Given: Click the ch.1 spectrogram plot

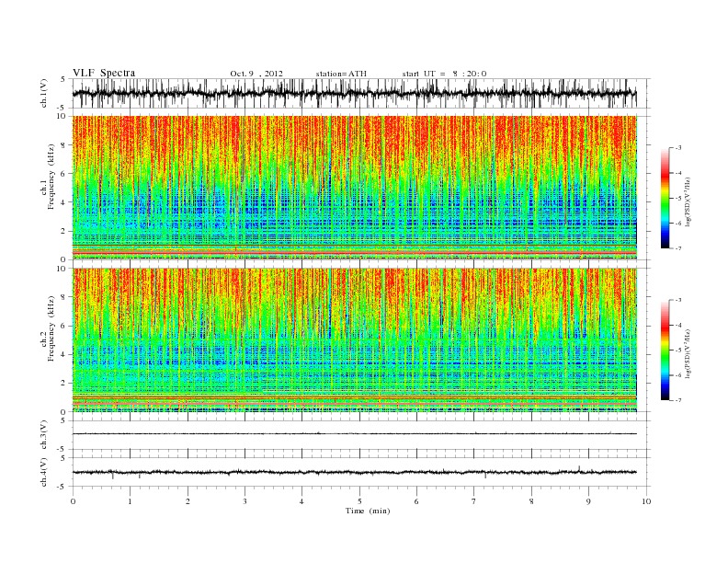Looking at the screenshot, I should pyautogui.click(x=355, y=188).
